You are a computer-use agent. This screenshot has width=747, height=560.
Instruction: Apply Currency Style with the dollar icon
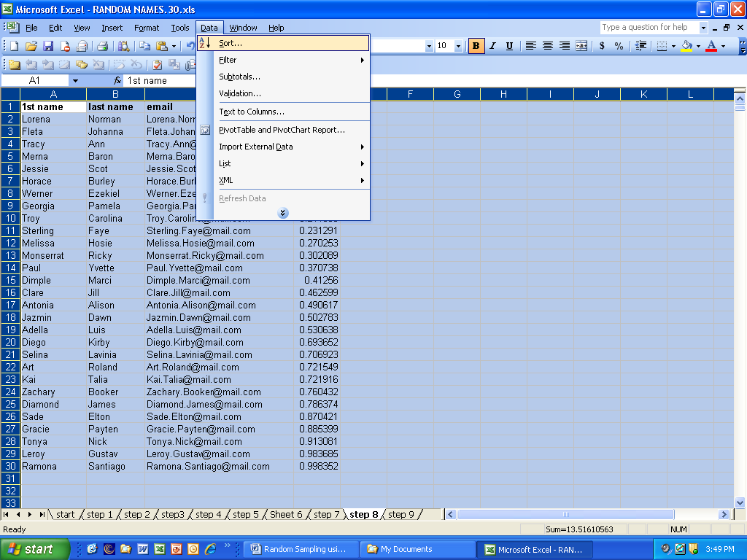tap(602, 46)
